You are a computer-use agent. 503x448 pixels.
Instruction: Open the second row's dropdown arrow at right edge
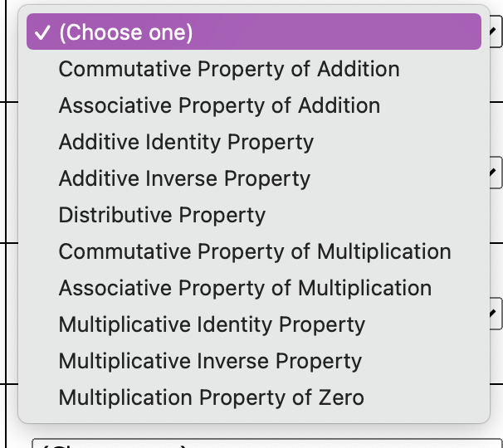pyautogui.click(x=496, y=173)
